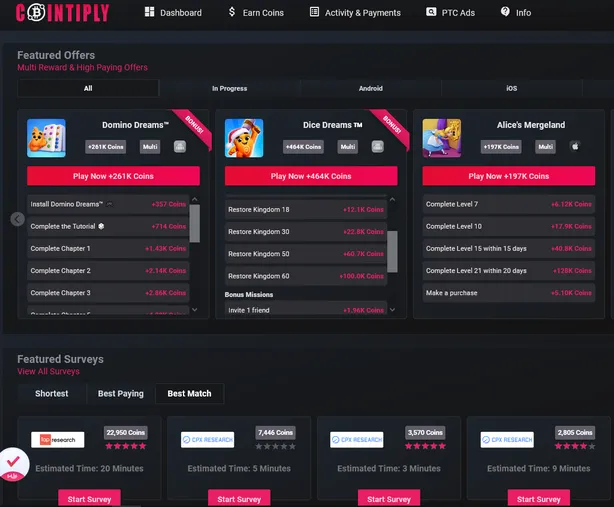614x507 pixels.
Task: Click the Complete Level 7 task row
Action: click(509, 204)
